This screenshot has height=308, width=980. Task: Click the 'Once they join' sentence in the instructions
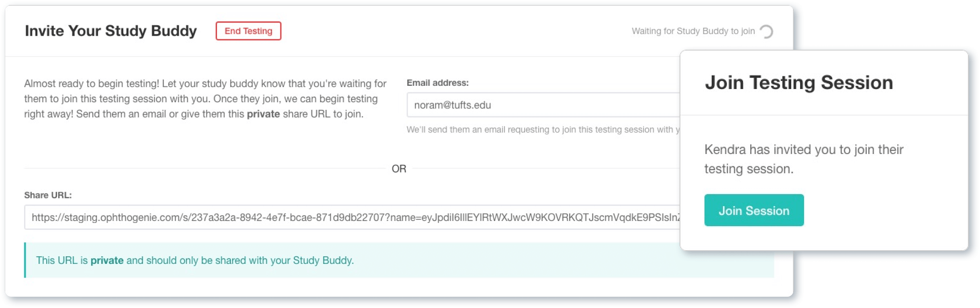point(295,99)
